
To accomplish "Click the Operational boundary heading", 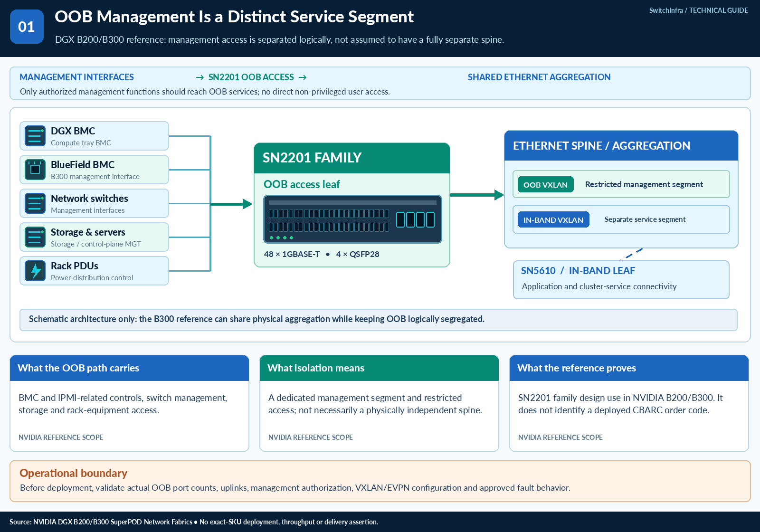I will tap(73, 473).
